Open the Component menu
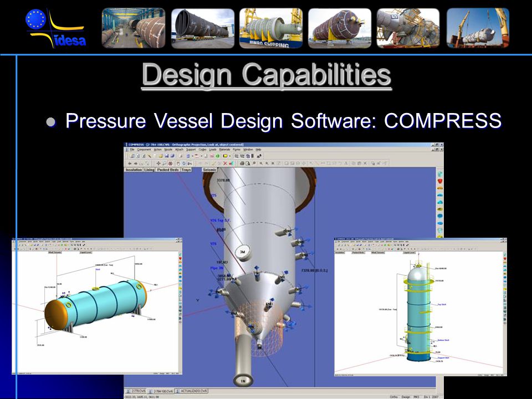 point(144,149)
